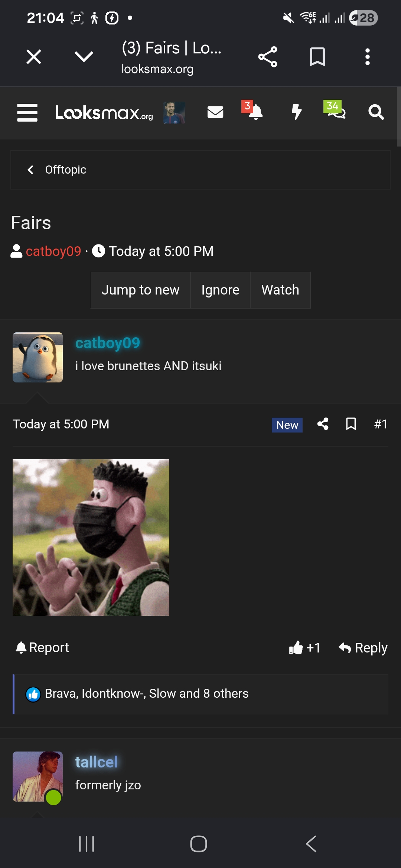The image size is (401, 868).
Task: Open chat bubbles with 34 badge
Action: (335, 110)
